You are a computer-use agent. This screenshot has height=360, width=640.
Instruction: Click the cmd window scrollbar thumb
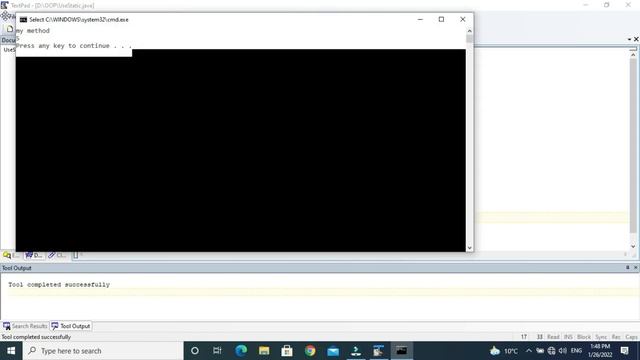pos(469,39)
